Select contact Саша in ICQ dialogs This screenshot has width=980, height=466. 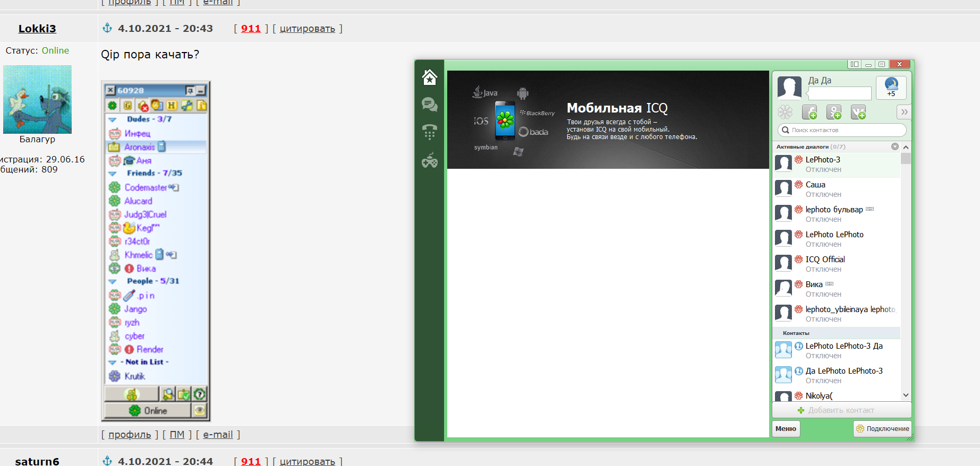tap(837, 189)
